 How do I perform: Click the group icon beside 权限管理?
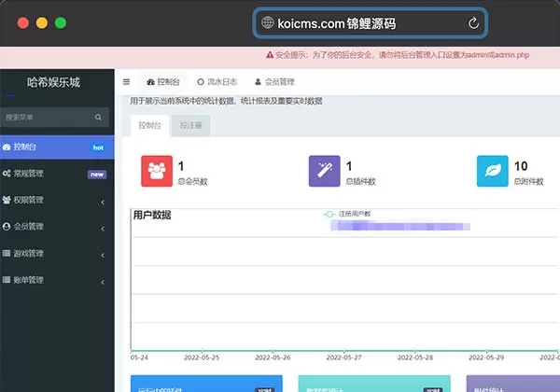[x=7, y=200]
